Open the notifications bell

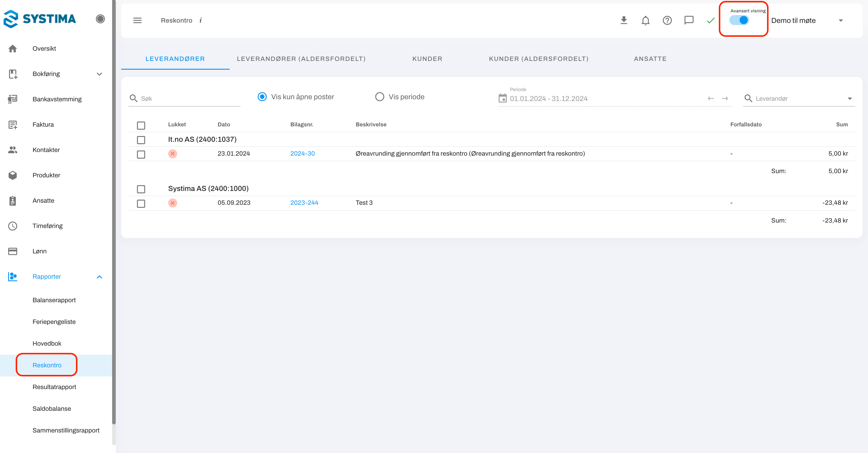[x=645, y=20]
